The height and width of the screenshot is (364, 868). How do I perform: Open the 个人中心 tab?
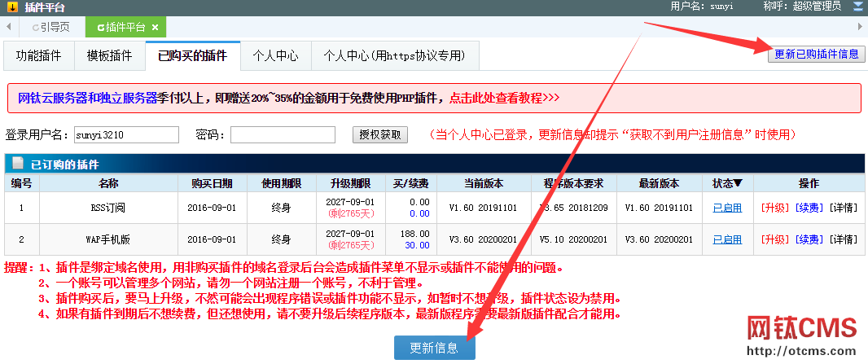pos(276,56)
